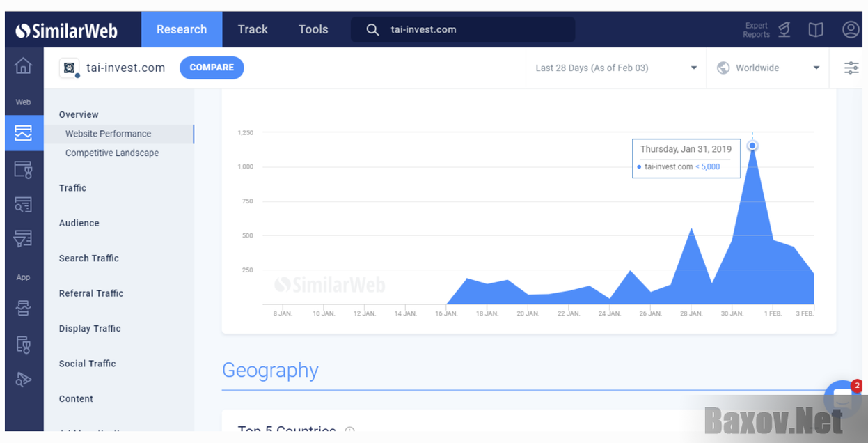Image resolution: width=868 pixels, height=443 pixels.
Task: Click the Jan 31 data point marker
Action: click(x=752, y=146)
